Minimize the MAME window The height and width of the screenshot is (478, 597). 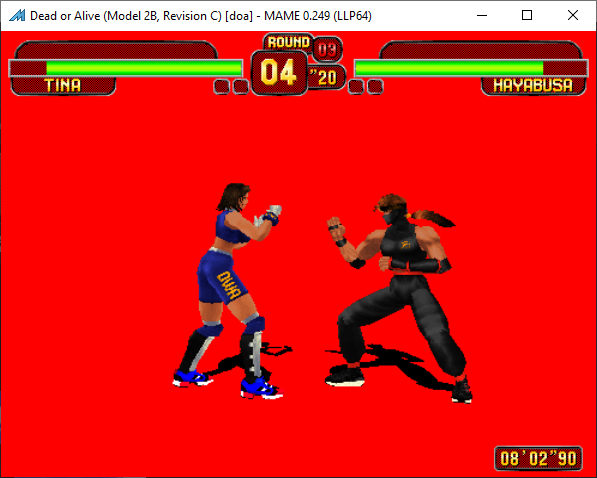(482, 15)
